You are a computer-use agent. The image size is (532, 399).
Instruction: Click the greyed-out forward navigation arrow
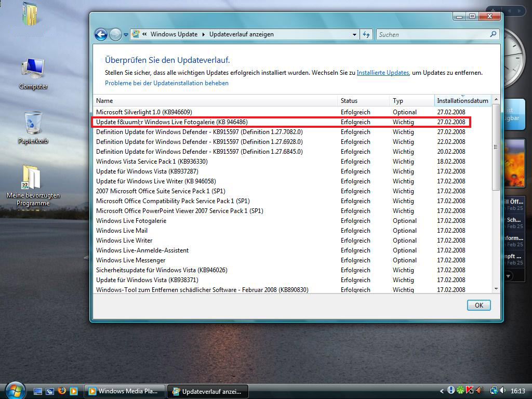[115, 34]
